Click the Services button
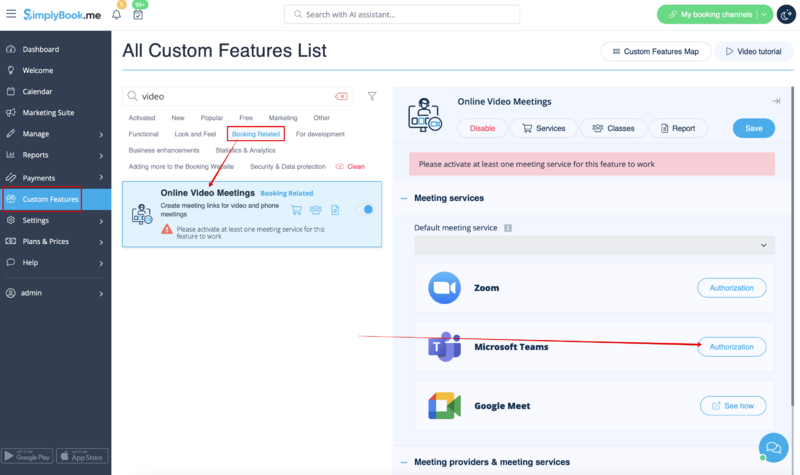800x475 pixels. click(544, 128)
